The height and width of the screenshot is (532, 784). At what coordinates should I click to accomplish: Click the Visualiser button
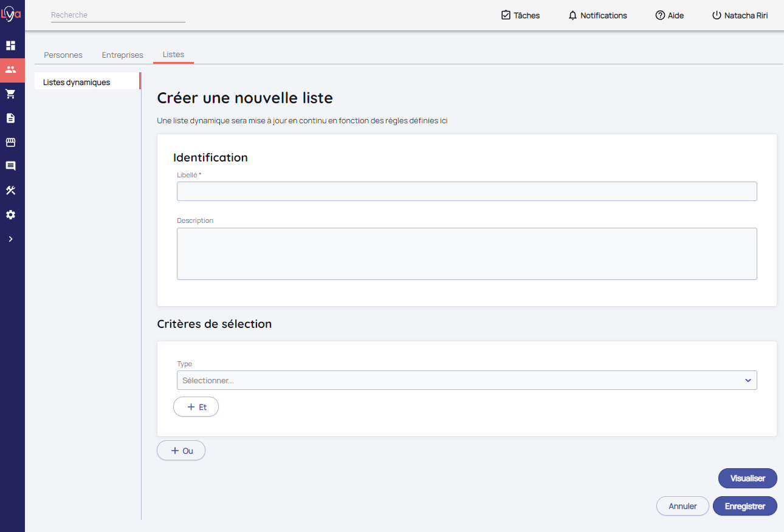tap(747, 478)
